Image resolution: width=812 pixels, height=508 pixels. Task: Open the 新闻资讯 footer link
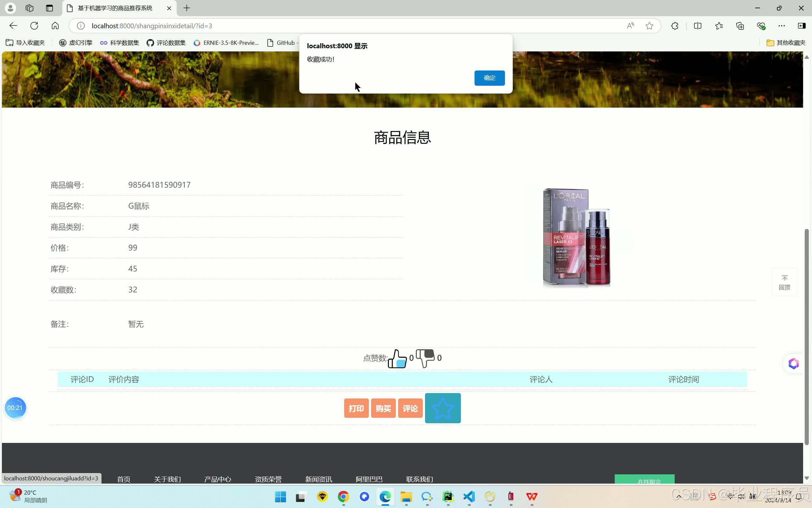318,479
